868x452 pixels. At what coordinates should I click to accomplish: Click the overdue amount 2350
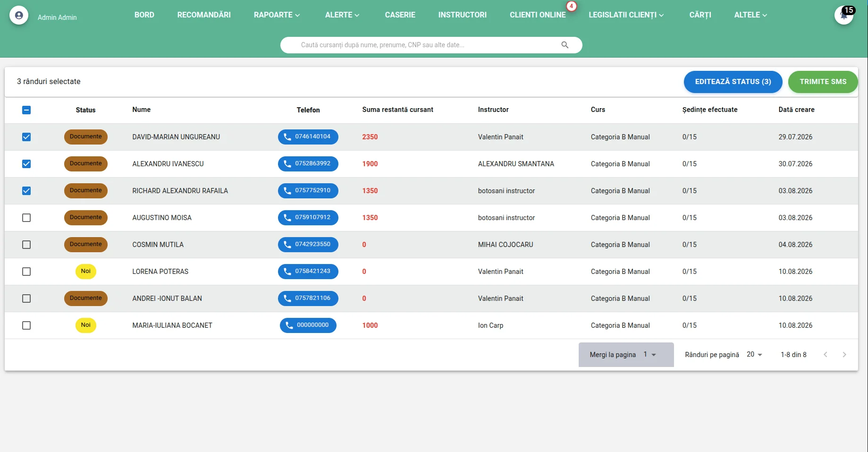pyautogui.click(x=370, y=137)
